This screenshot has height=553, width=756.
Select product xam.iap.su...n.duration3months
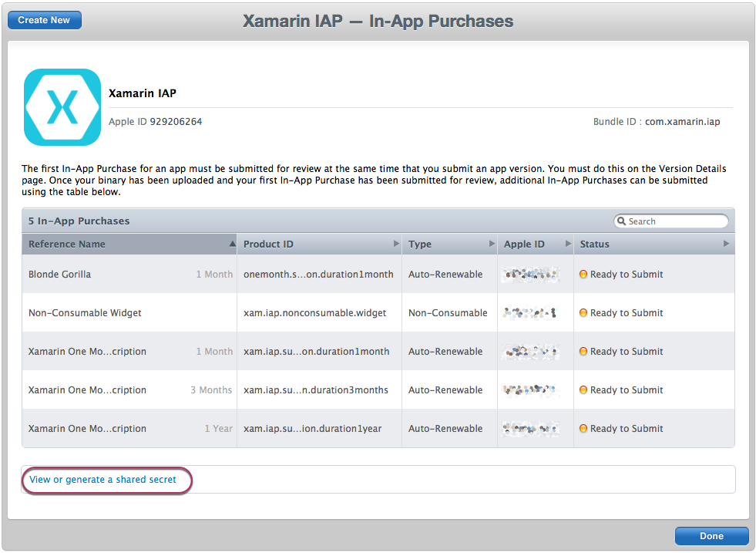coord(316,390)
